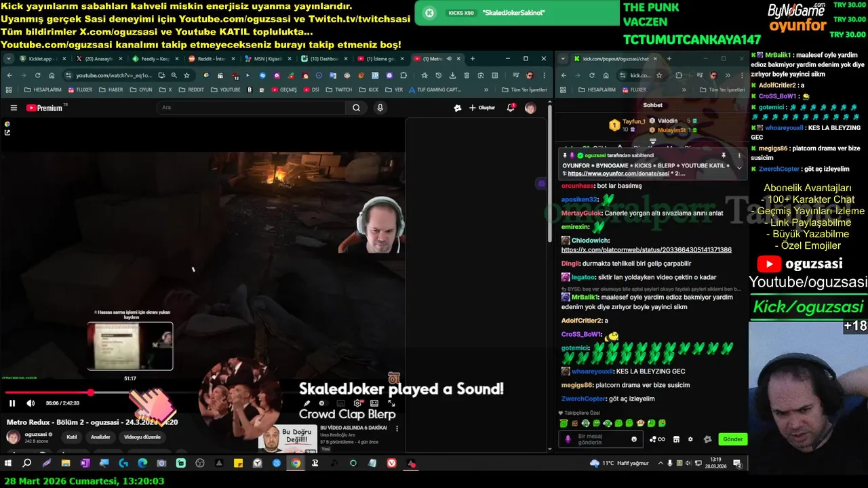
Task: Toggle theater mode on YouTube player
Action: tap(374, 403)
